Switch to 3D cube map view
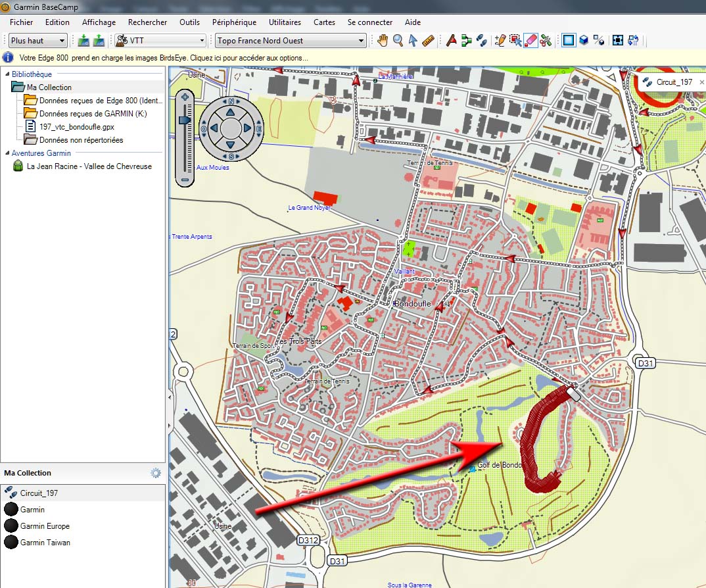 click(x=584, y=41)
